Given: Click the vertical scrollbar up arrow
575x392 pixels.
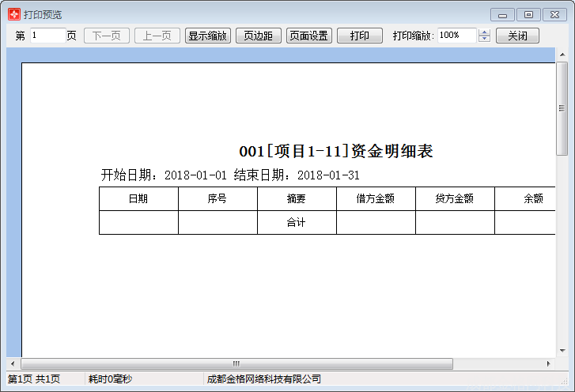Looking at the screenshot, I should click(x=562, y=55).
